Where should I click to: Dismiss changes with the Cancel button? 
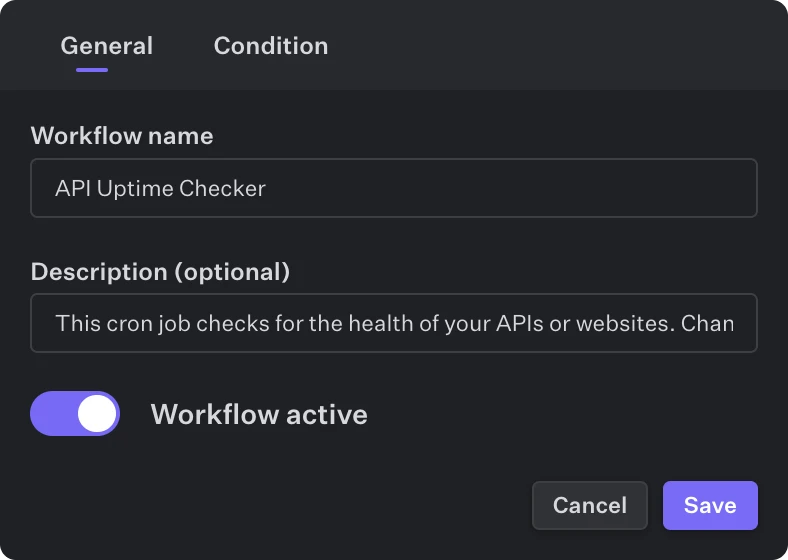tap(589, 505)
